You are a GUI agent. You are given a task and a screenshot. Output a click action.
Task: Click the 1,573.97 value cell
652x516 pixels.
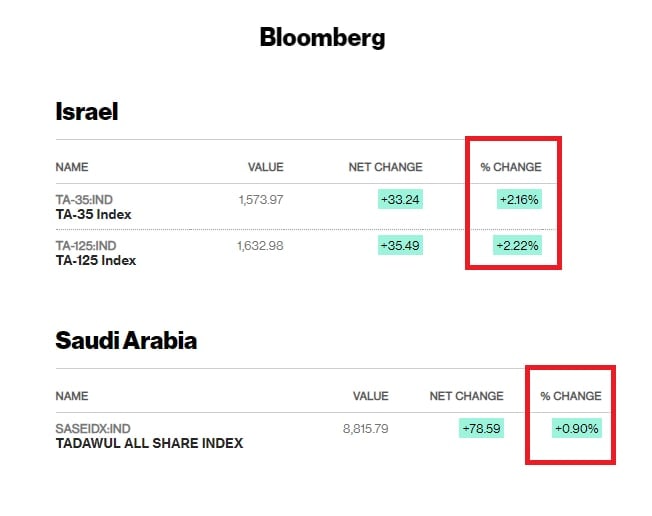click(261, 200)
